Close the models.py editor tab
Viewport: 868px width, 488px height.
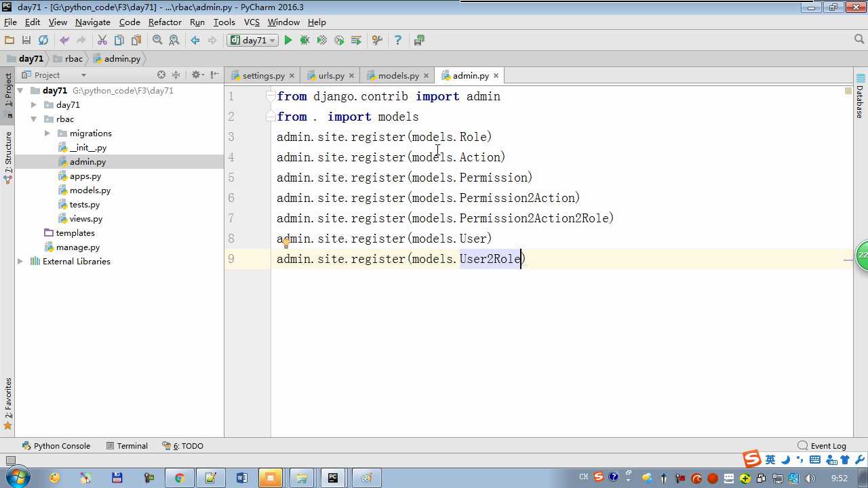point(426,76)
